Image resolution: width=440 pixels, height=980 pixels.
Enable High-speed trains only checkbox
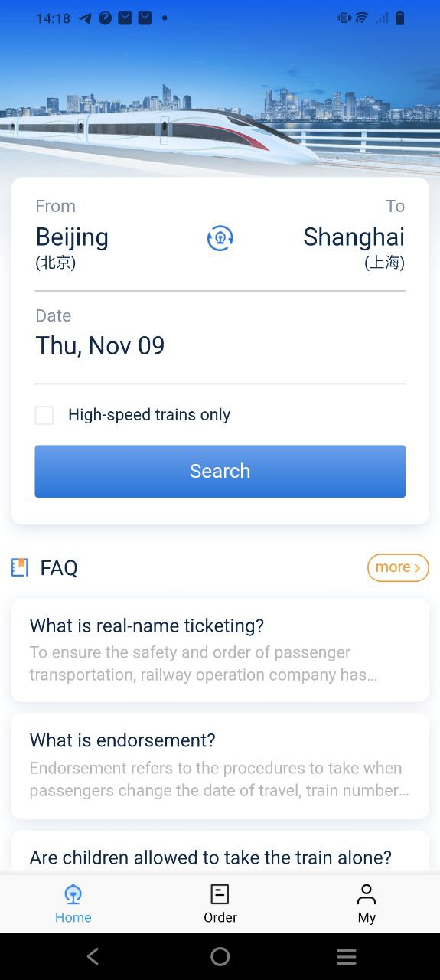click(44, 415)
